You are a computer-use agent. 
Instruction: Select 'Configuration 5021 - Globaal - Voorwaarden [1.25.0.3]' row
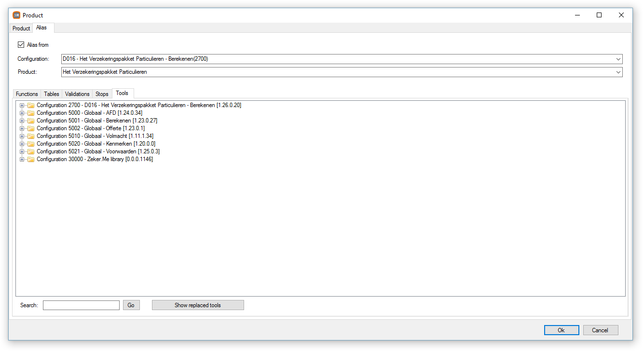tap(98, 151)
